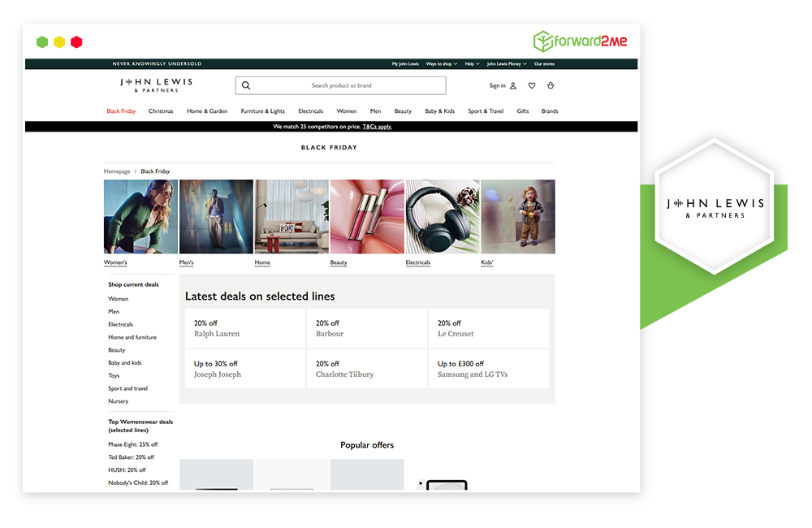812x528 pixels.
Task: Click the green hexagon dot
Action: tap(42, 42)
